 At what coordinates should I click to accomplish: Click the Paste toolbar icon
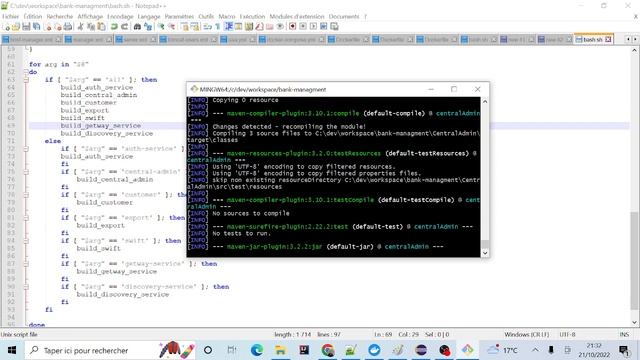(101, 27)
